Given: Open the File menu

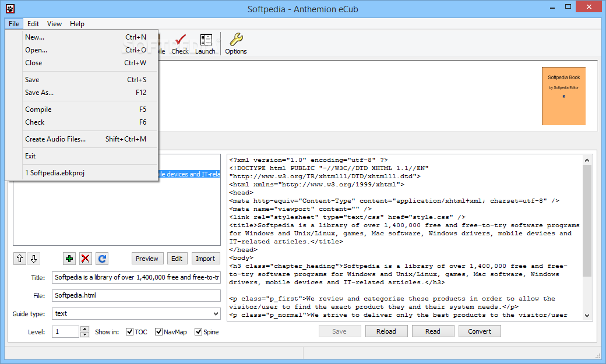Looking at the screenshot, I should [x=14, y=23].
